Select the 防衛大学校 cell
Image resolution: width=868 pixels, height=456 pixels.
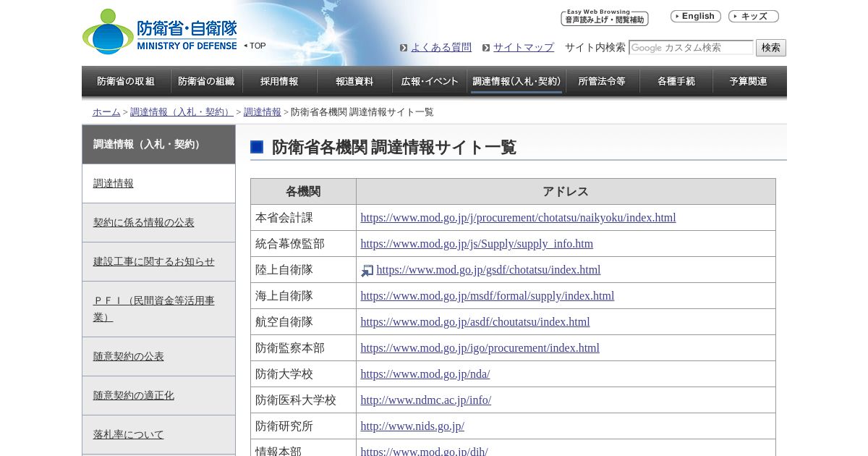(x=303, y=374)
